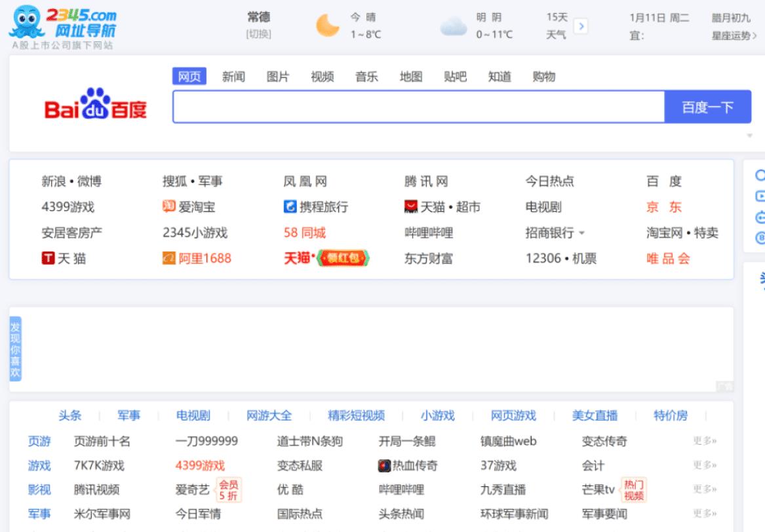Viewport: 765px width, 532px height.
Task: Open the 7K7K游戏 link
Action: tap(99, 466)
